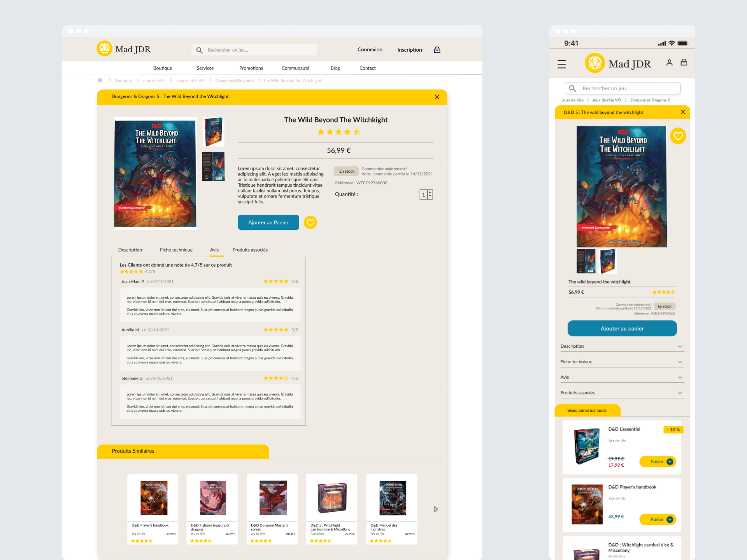Open the Blog menu item
The image size is (747, 560).
coord(335,68)
